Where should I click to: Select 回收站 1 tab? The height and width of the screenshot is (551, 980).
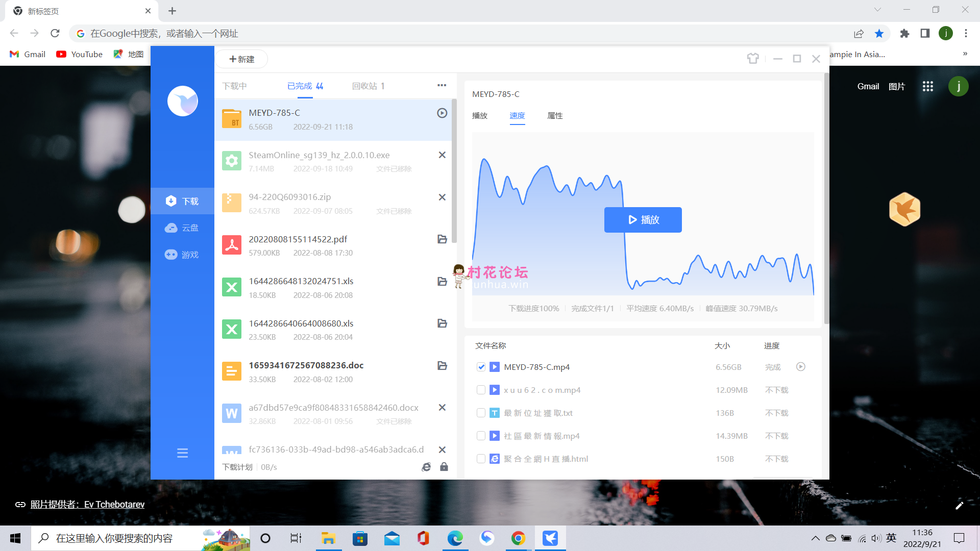[x=367, y=86]
